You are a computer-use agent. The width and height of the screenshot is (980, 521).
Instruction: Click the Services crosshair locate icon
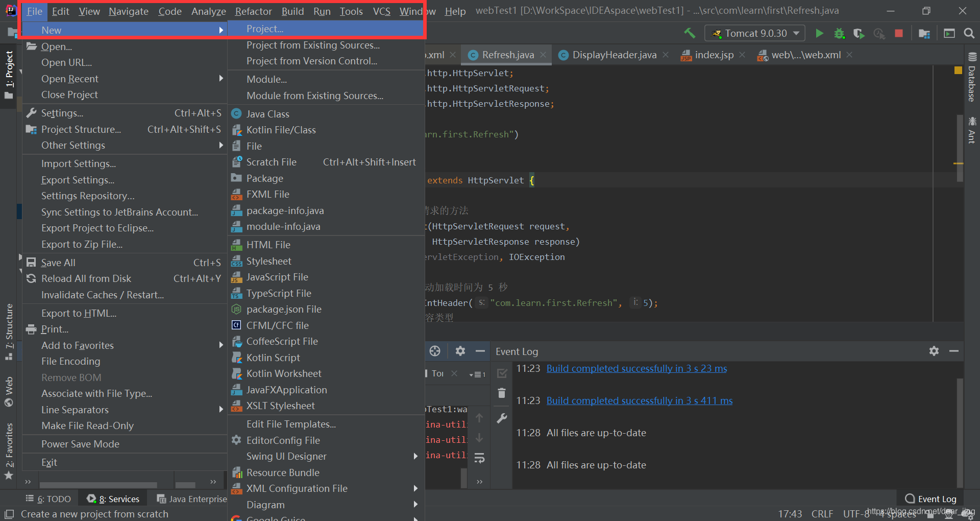(x=435, y=351)
